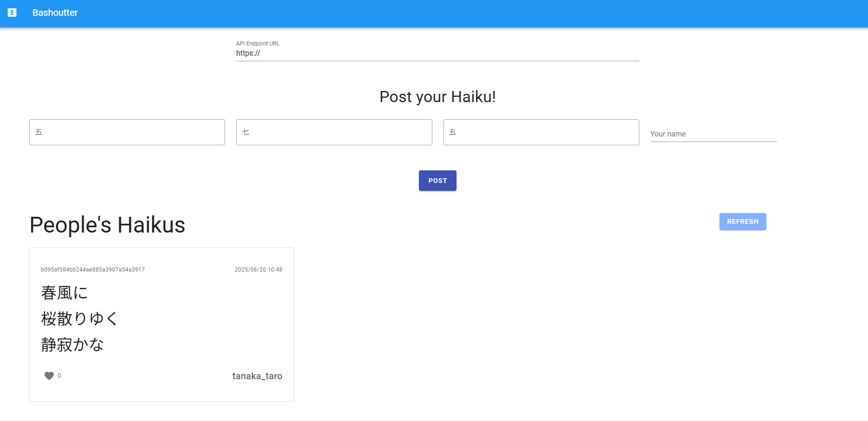Image resolution: width=868 pixels, height=421 pixels.
Task: Click the People's Haikus heading
Action: coord(107,225)
